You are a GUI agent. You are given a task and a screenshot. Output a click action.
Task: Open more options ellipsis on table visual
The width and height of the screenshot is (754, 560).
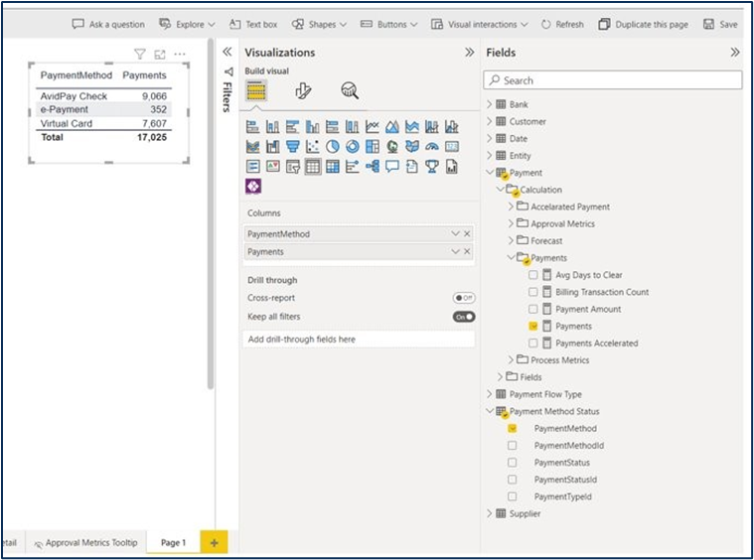point(180,55)
